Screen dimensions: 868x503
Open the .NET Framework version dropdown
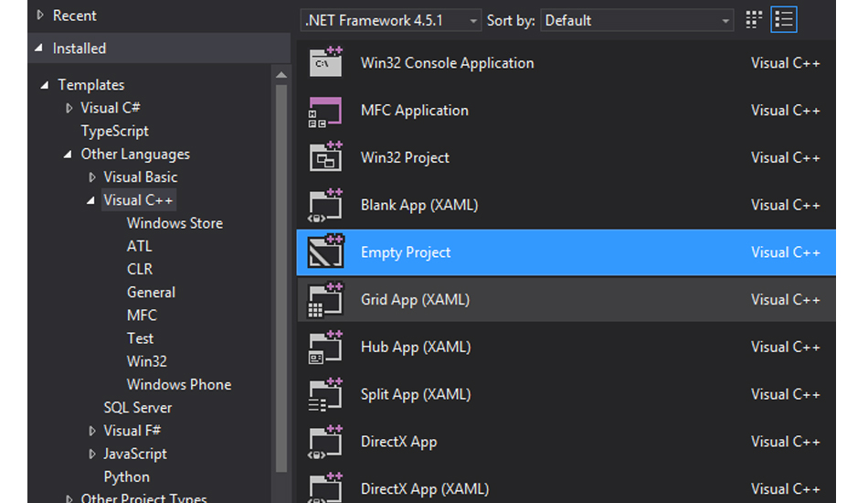click(391, 20)
